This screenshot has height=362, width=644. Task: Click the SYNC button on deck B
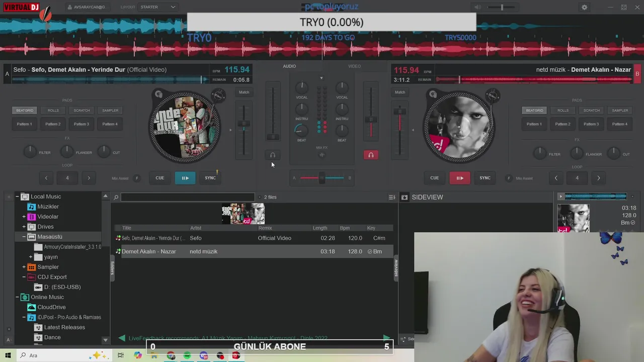pos(485,178)
